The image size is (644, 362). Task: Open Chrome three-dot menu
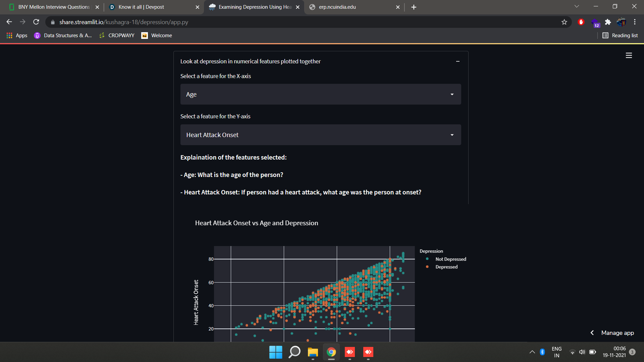(635, 22)
